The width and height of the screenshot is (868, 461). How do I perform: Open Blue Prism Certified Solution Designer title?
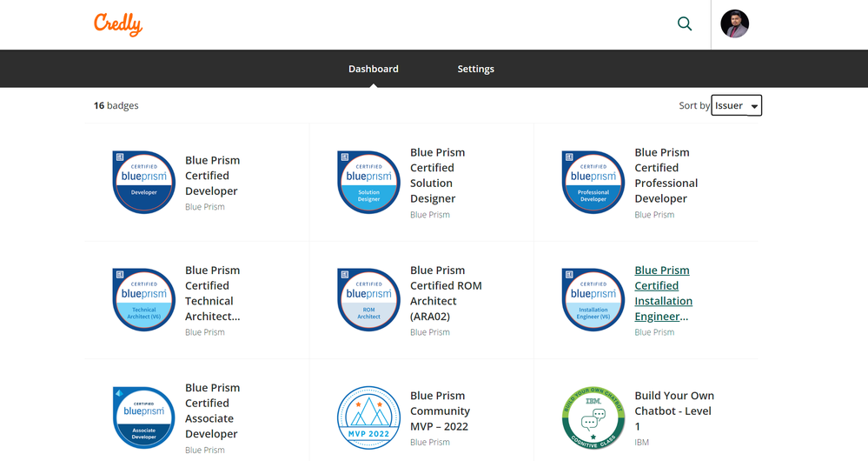click(x=437, y=176)
